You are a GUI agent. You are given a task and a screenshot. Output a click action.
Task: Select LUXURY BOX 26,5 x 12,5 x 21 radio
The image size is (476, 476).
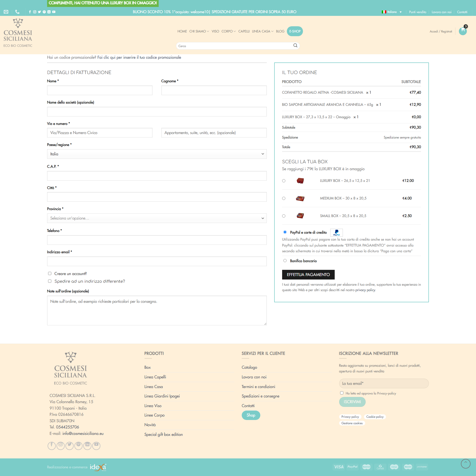[284, 181]
